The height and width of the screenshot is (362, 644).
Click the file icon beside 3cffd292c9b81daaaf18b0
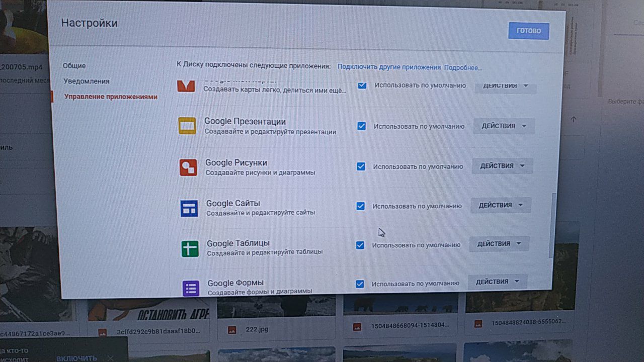coord(103,332)
